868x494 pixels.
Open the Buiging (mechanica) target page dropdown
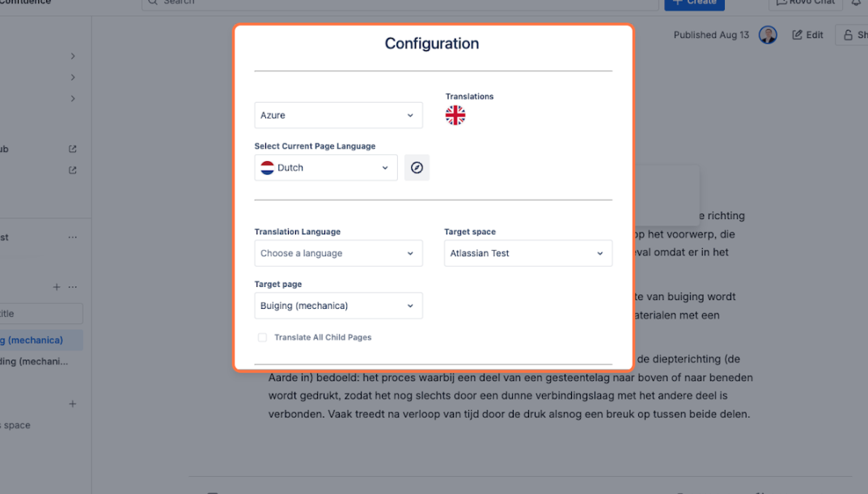point(338,306)
